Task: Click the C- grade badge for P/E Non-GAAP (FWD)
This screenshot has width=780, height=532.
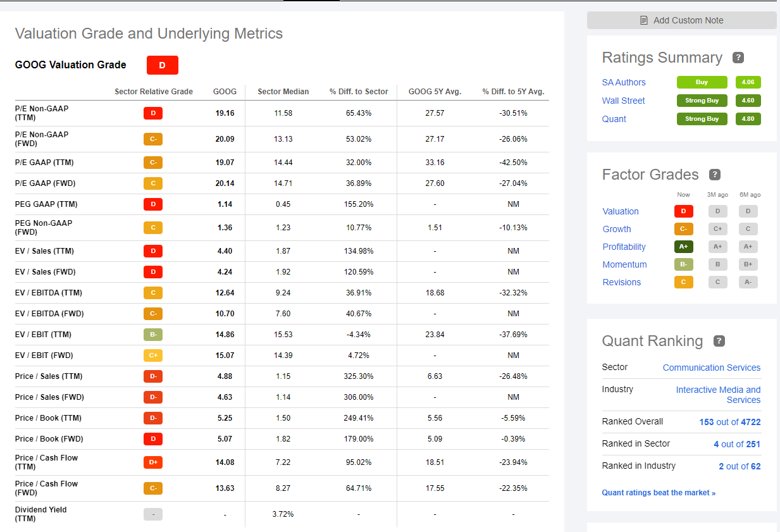Action: tap(153, 139)
